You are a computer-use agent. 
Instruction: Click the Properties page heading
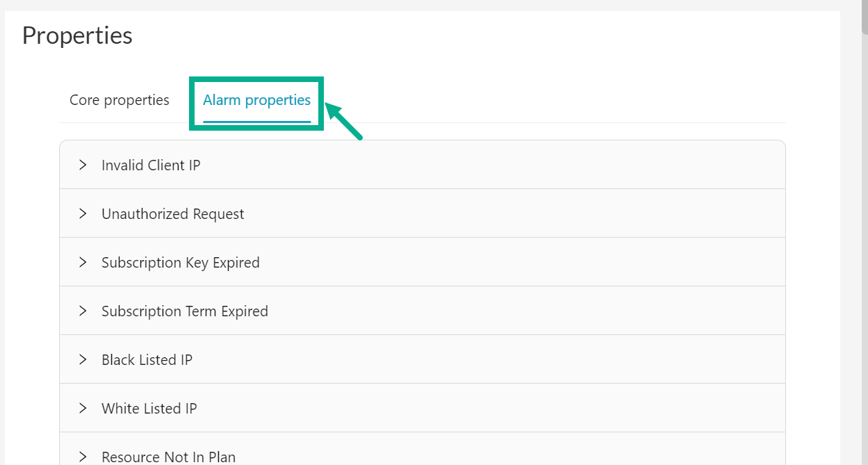coord(77,35)
